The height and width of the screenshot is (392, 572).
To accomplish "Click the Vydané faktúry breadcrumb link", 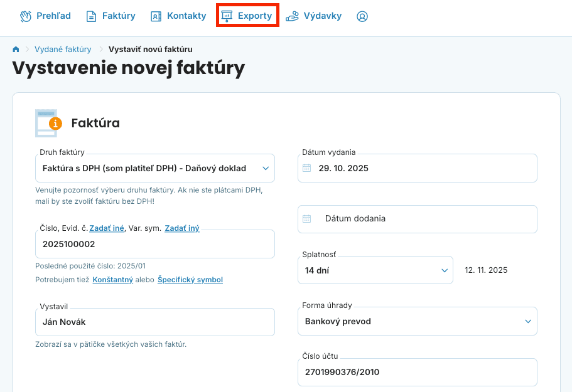I will [63, 49].
